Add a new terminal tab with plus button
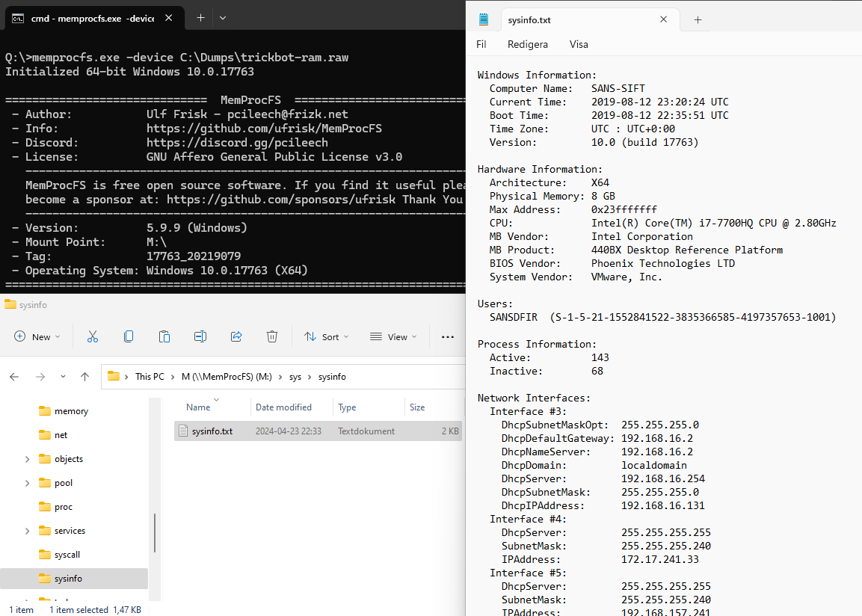The height and width of the screenshot is (616, 862). tap(200, 18)
